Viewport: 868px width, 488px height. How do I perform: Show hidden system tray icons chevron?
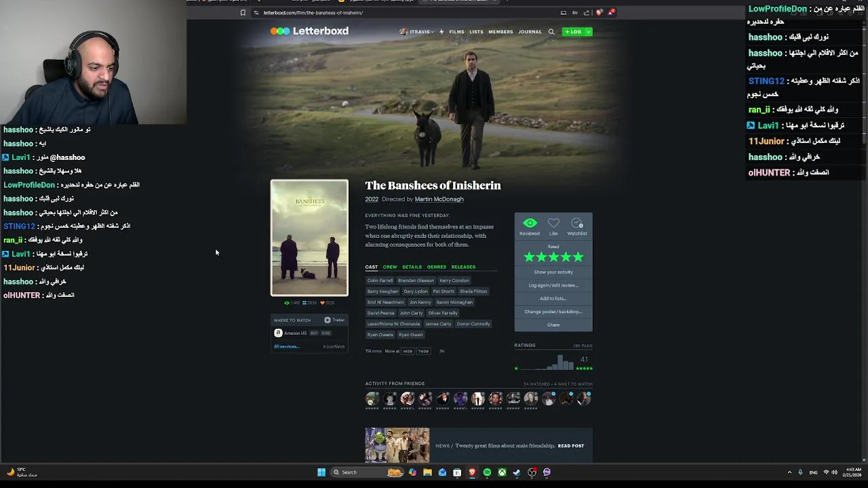[x=789, y=472]
